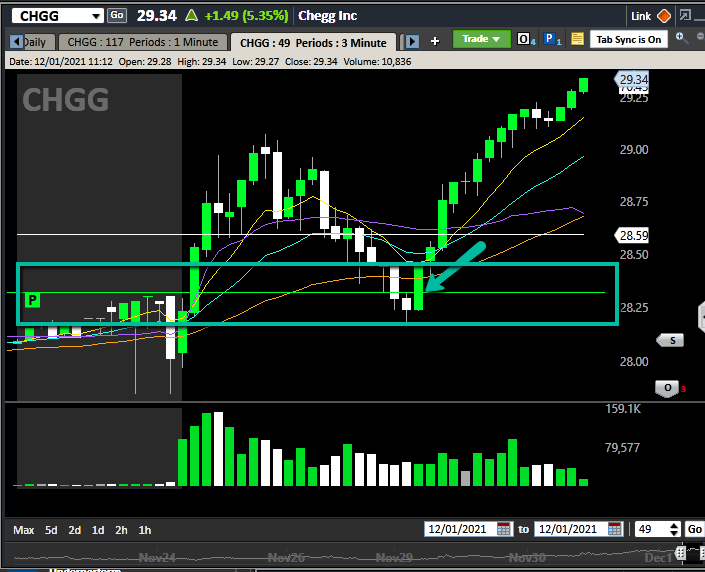Click the Orders O icon in toolbar
This screenshot has height=572, width=705.
click(526, 40)
